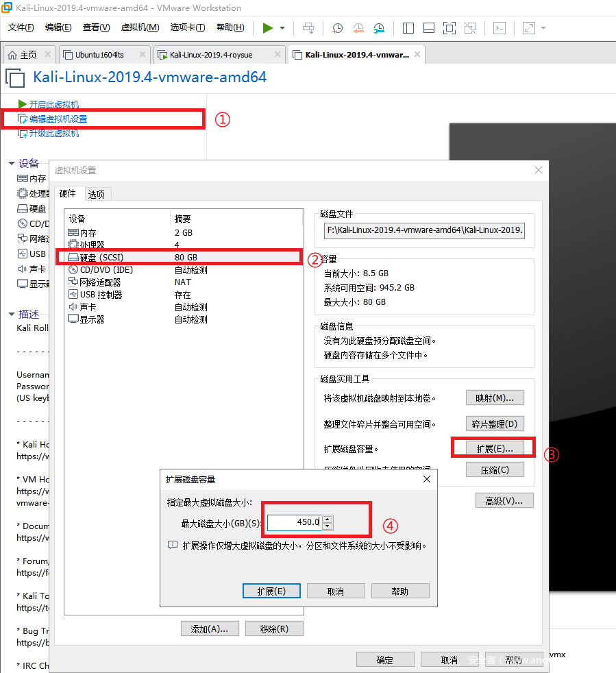
Task: Open the 文件(F) menu
Action: coord(21,27)
